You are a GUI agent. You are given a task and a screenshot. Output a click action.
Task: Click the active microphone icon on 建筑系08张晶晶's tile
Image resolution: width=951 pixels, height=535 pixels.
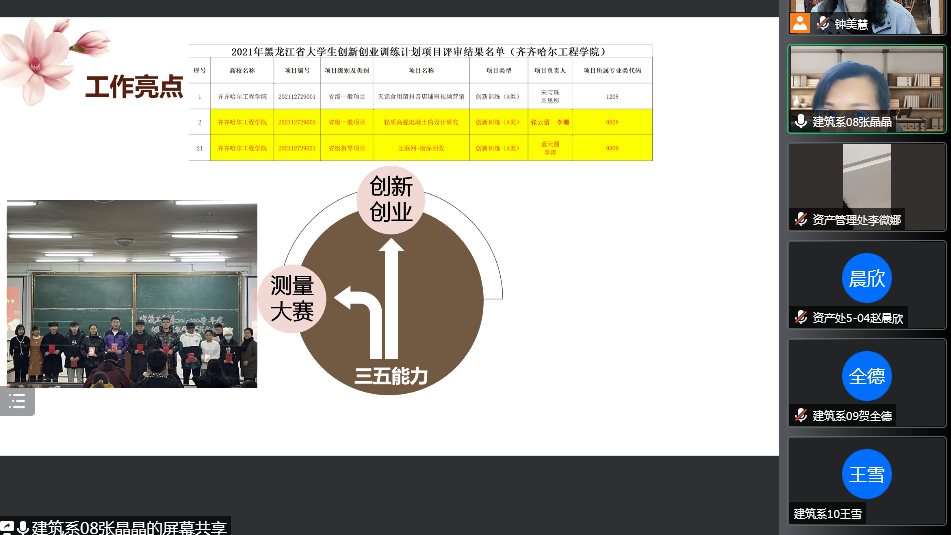(800, 121)
